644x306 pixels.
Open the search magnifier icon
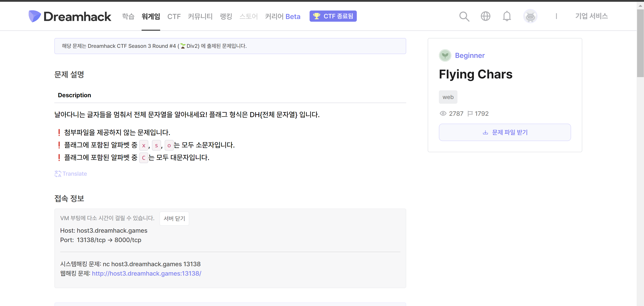point(464,17)
